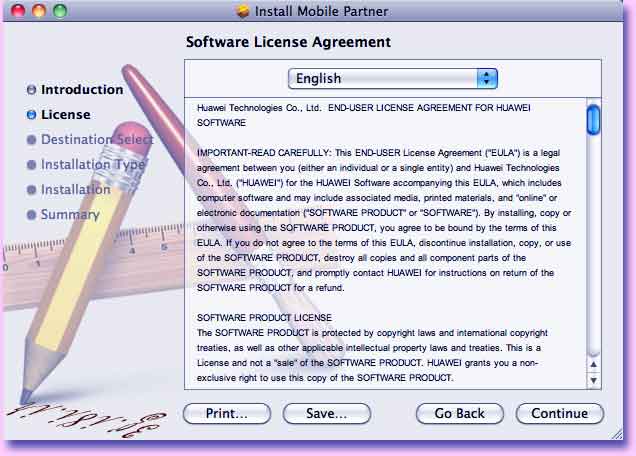Click the Installation Type step
Viewport: 636px width, 456px height.
click(93, 165)
